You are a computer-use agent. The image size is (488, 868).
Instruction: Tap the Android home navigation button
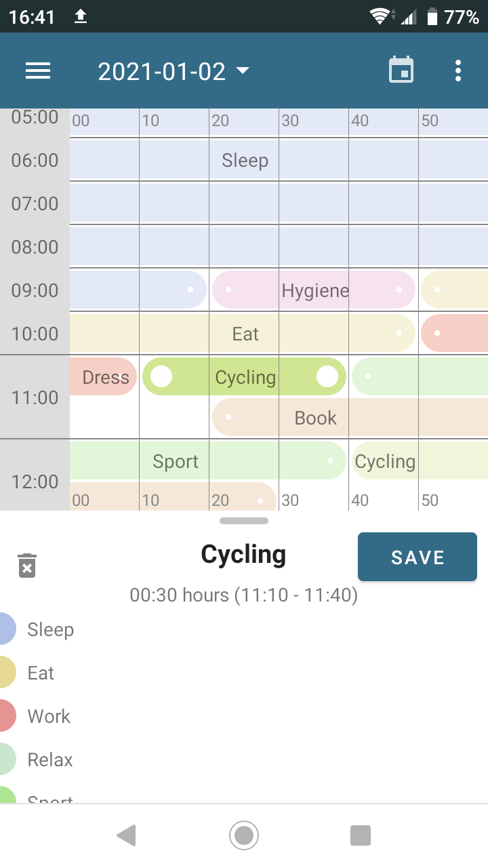coord(244,835)
